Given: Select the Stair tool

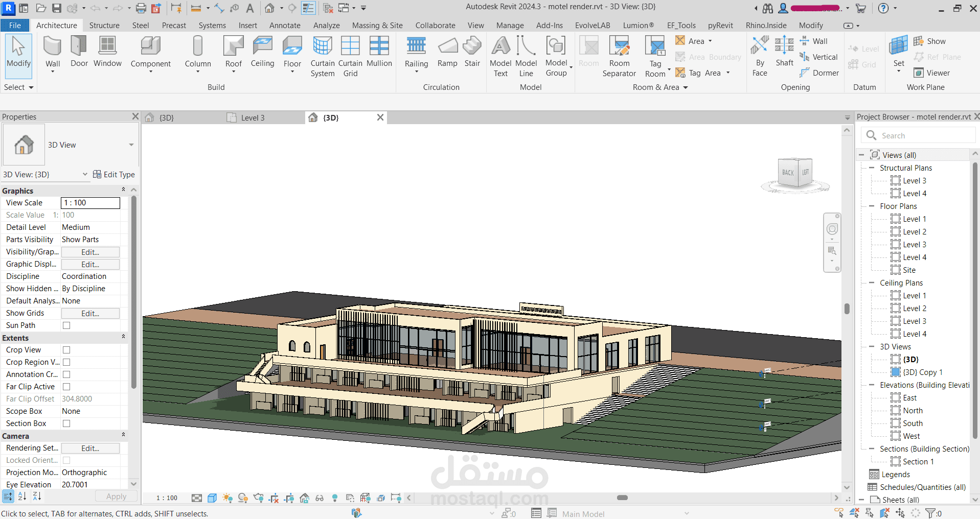Looking at the screenshot, I should pos(472,52).
